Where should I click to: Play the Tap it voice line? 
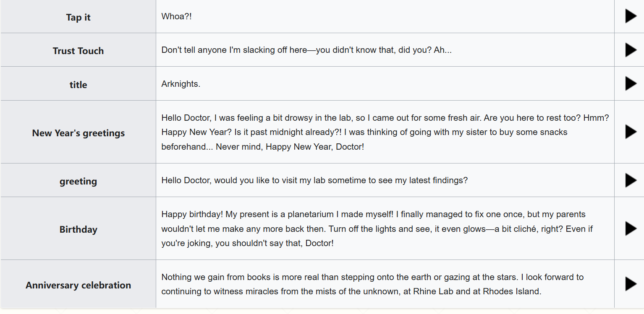(631, 16)
